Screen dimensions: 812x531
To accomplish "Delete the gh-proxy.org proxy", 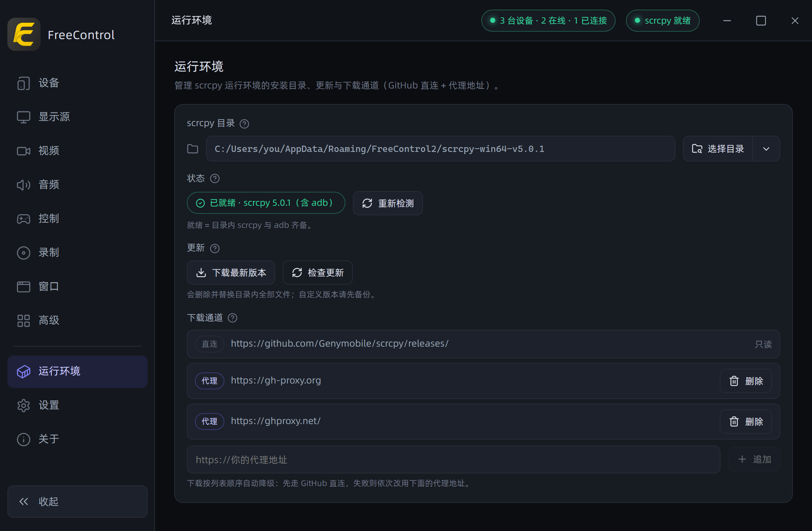I will click(x=746, y=381).
